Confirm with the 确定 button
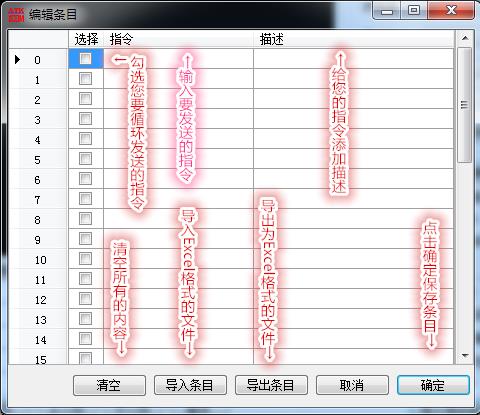This screenshot has height=415, width=480. (x=433, y=385)
